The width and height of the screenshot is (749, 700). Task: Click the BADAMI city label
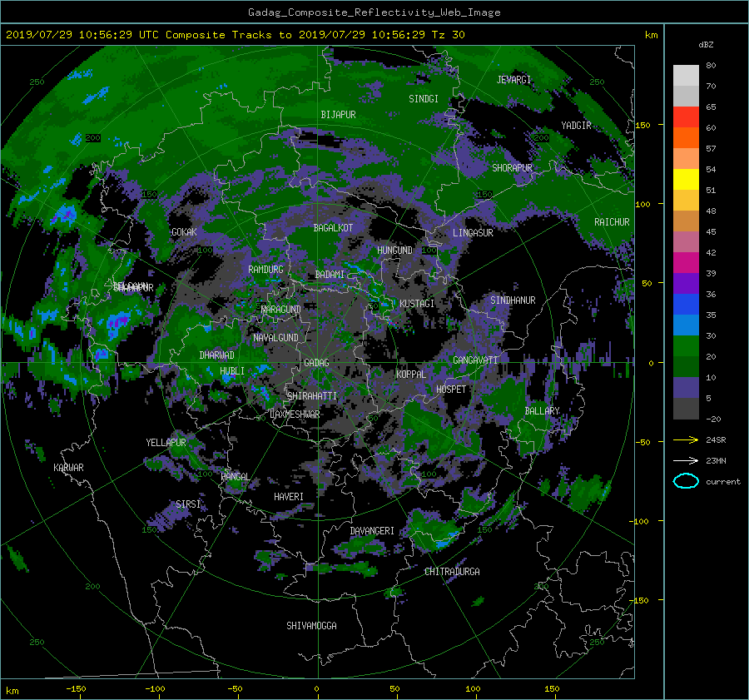330,275
